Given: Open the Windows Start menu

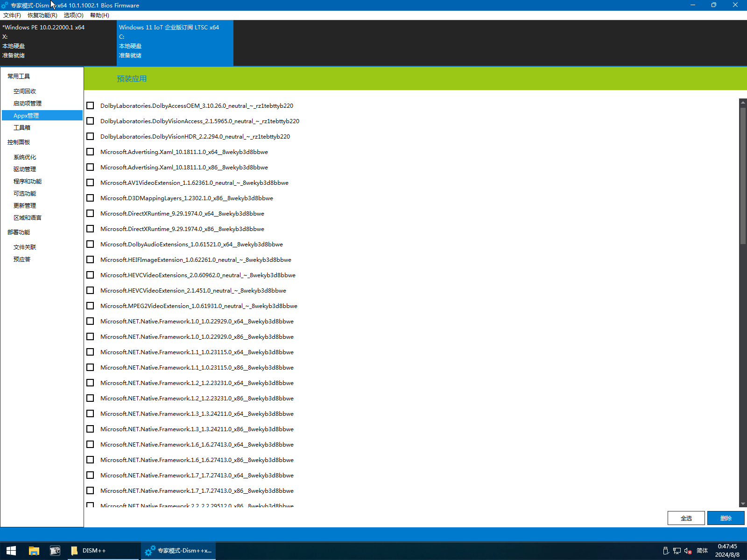Looking at the screenshot, I should click(11, 551).
